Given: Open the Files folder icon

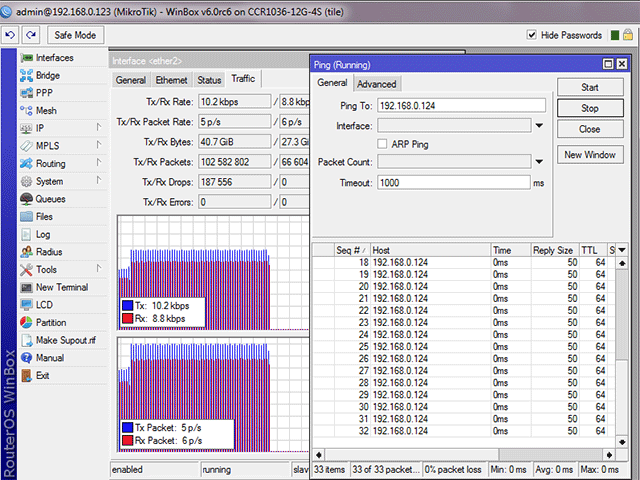Looking at the screenshot, I should pos(27,216).
